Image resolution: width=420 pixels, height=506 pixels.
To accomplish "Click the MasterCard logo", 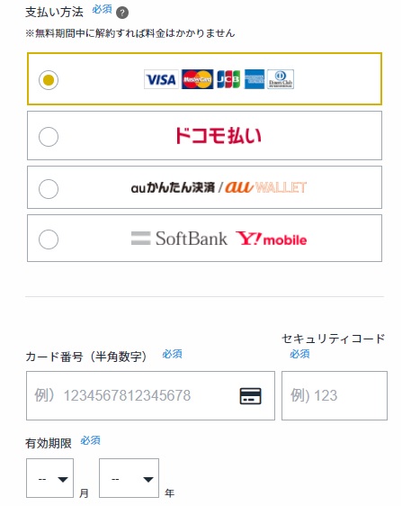I will 197,79.
